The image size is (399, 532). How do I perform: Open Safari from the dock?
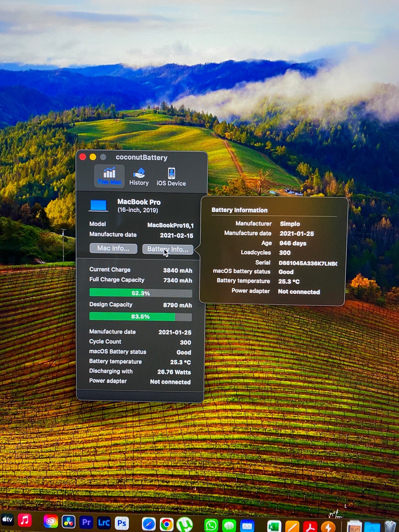click(x=149, y=524)
